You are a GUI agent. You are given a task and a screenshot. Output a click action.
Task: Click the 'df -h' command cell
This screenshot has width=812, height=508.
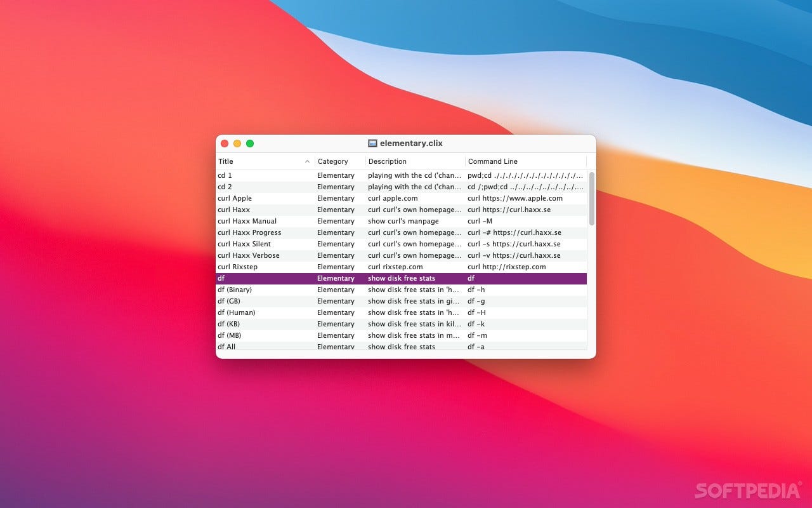point(476,290)
